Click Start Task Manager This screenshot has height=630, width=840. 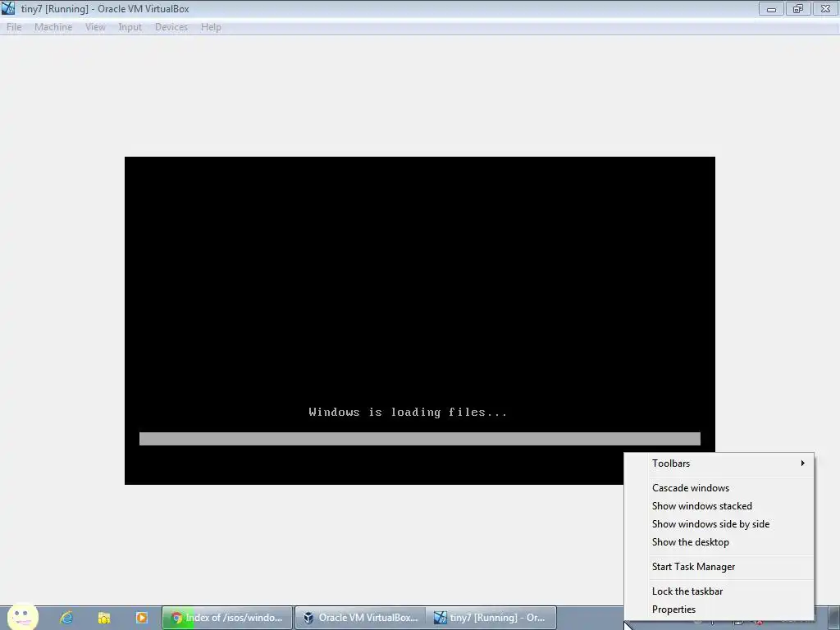click(719, 567)
